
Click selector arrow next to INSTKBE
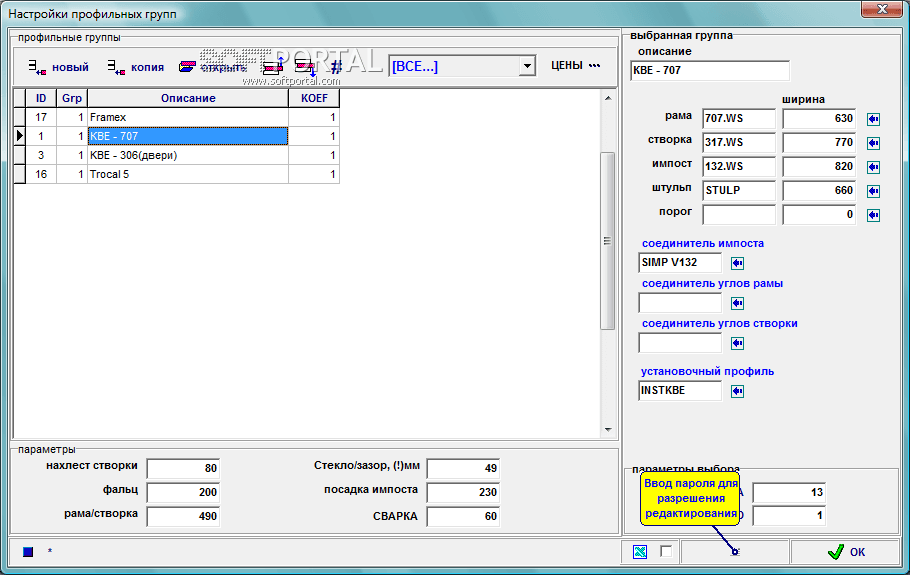[x=737, y=392]
